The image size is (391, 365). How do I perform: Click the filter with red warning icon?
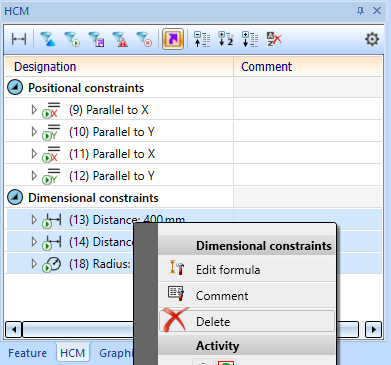(x=120, y=39)
